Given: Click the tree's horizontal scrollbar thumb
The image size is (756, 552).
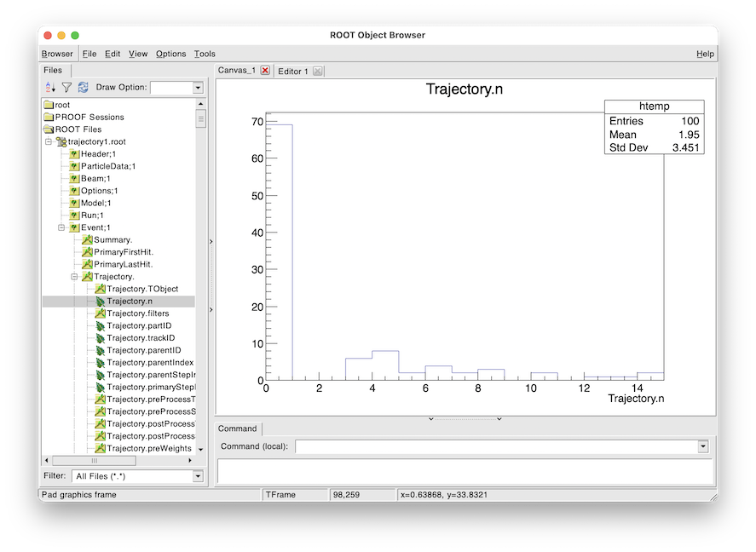Looking at the screenshot, I should click(x=94, y=461).
